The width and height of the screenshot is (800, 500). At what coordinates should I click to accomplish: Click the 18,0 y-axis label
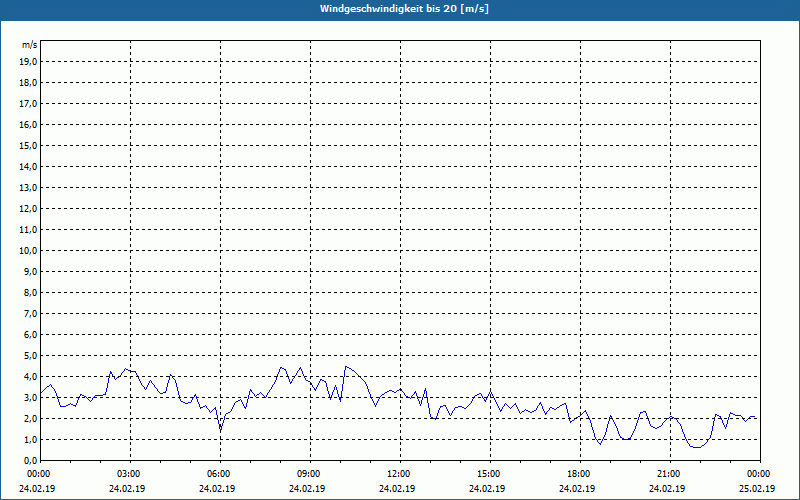(x=28, y=83)
